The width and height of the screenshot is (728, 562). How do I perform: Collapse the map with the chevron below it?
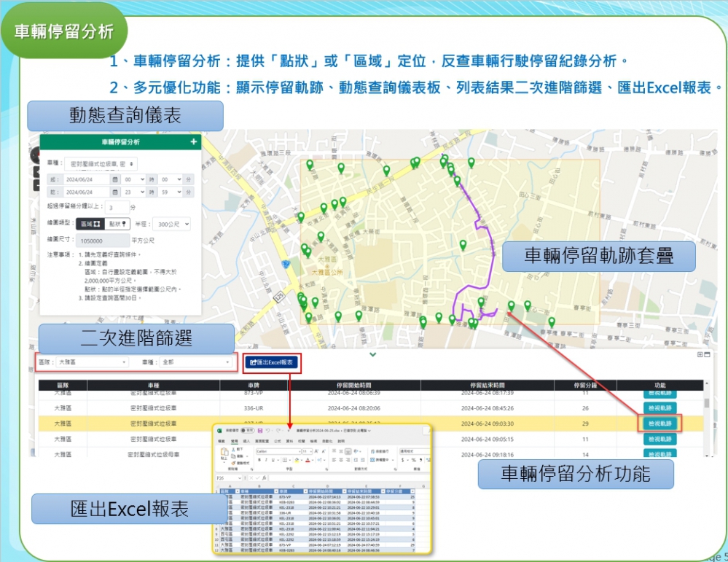pos(372,355)
